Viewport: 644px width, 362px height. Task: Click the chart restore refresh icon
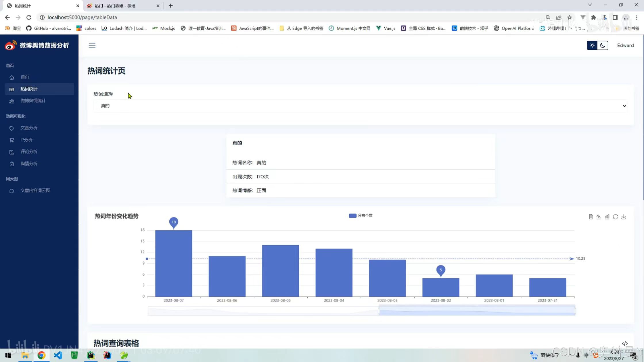(x=615, y=217)
